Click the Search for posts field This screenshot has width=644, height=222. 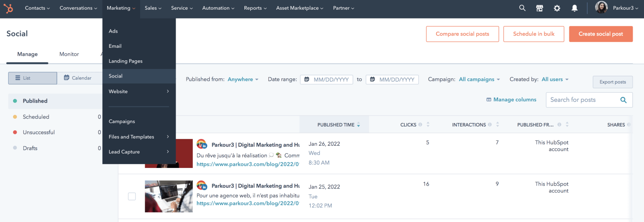coord(589,100)
